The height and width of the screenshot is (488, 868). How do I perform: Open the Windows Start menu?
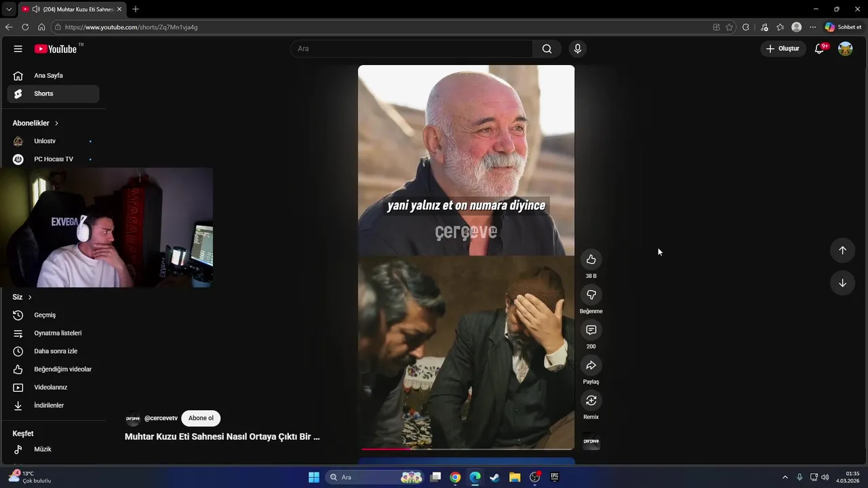coord(314,477)
